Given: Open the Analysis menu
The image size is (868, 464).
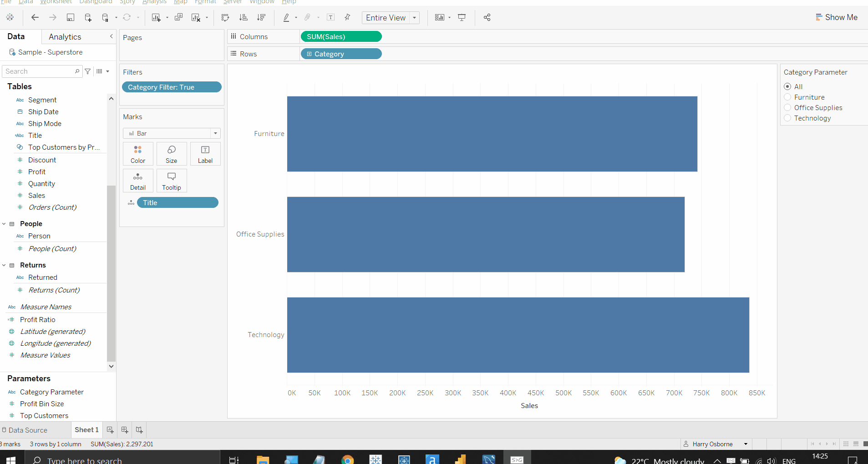Looking at the screenshot, I should 154,2.
